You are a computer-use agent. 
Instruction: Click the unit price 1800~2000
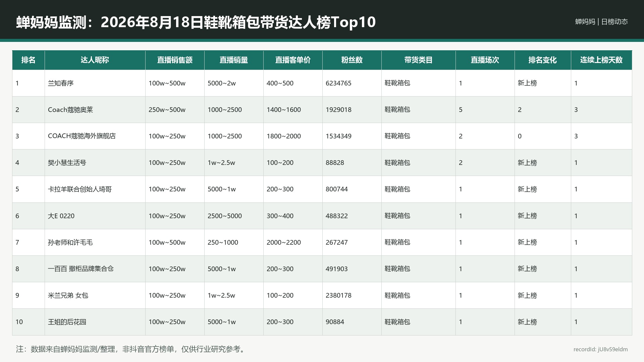[284, 136]
